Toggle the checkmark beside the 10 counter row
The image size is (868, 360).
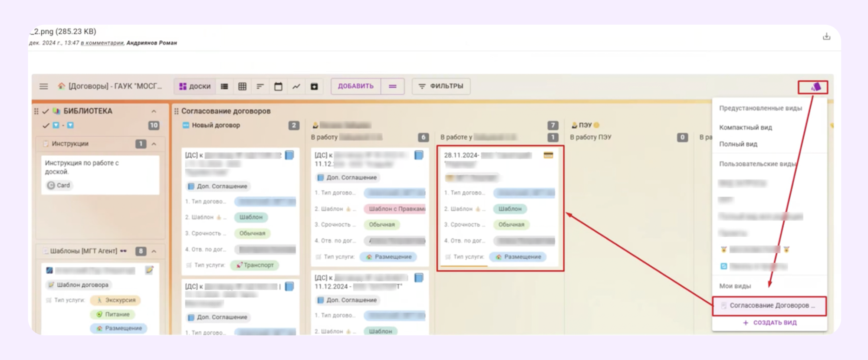coord(46,125)
